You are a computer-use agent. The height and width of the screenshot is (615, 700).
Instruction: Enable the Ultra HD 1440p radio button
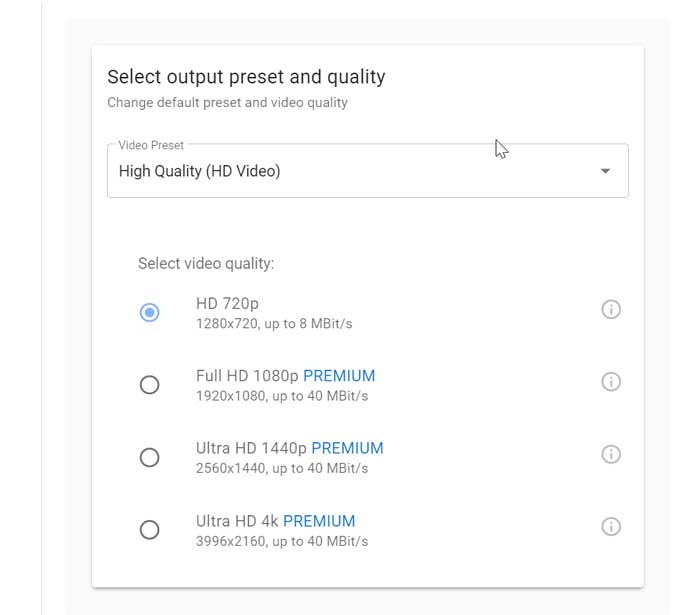(x=149, y=457)
